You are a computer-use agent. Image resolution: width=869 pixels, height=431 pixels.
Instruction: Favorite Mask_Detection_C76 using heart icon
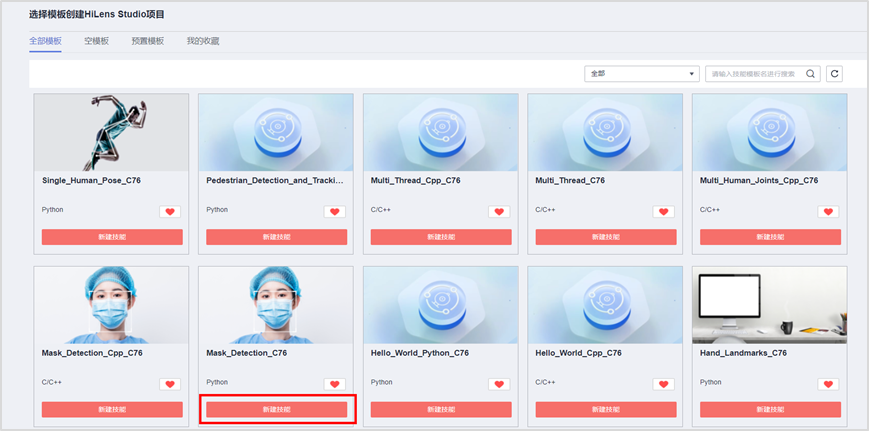pos(335,384)
